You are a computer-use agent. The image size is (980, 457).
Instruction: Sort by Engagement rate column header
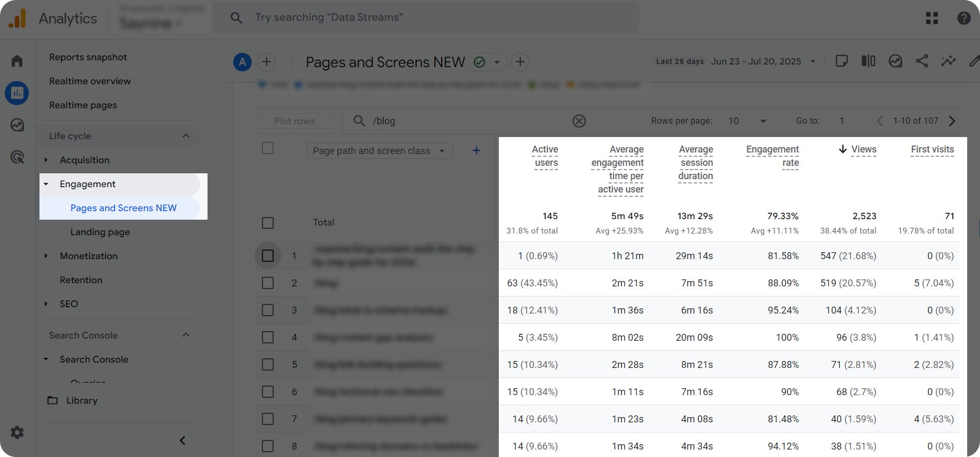pos(772,156)
